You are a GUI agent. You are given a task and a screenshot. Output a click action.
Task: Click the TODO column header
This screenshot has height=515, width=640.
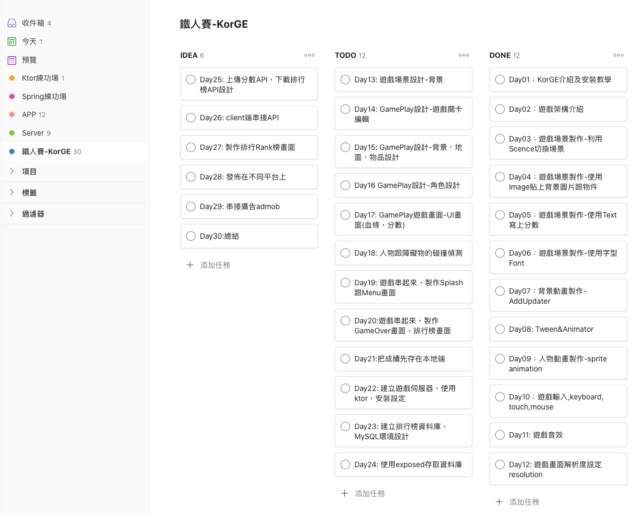point(346,55)
